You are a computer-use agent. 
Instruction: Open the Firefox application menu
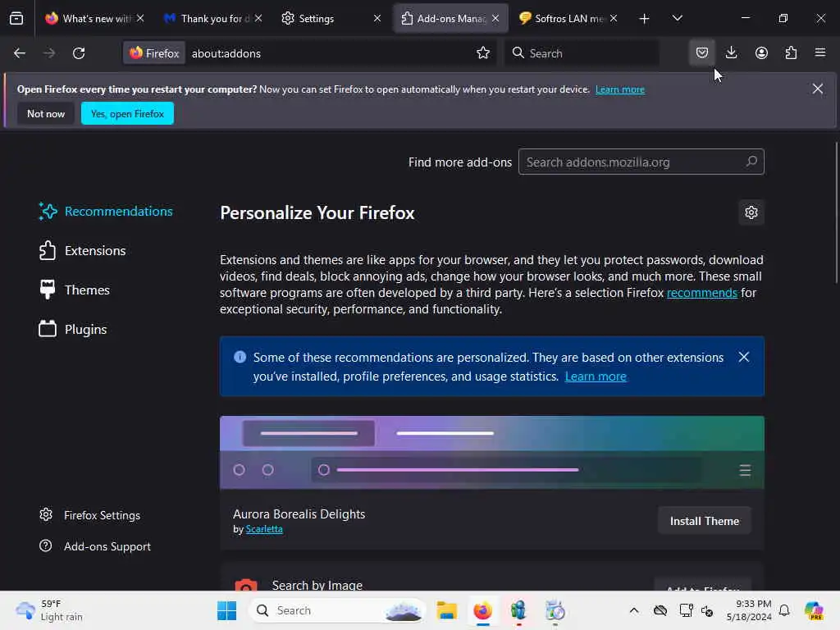click(x=820, y=53)
